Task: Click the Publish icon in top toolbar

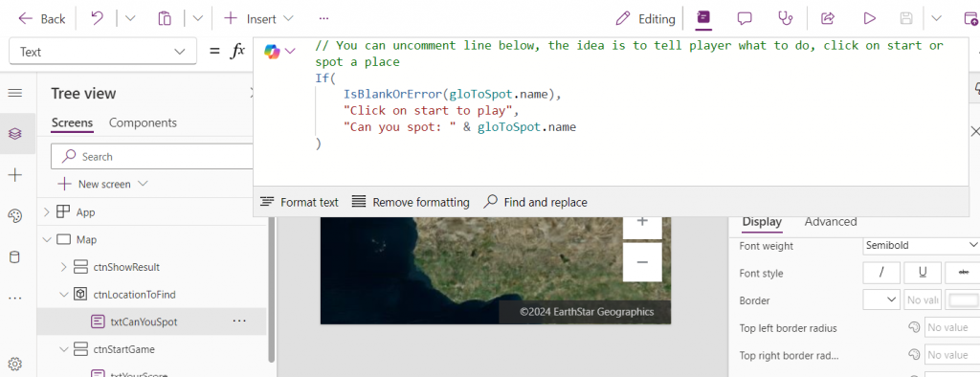Action: (x=970, y=19)
